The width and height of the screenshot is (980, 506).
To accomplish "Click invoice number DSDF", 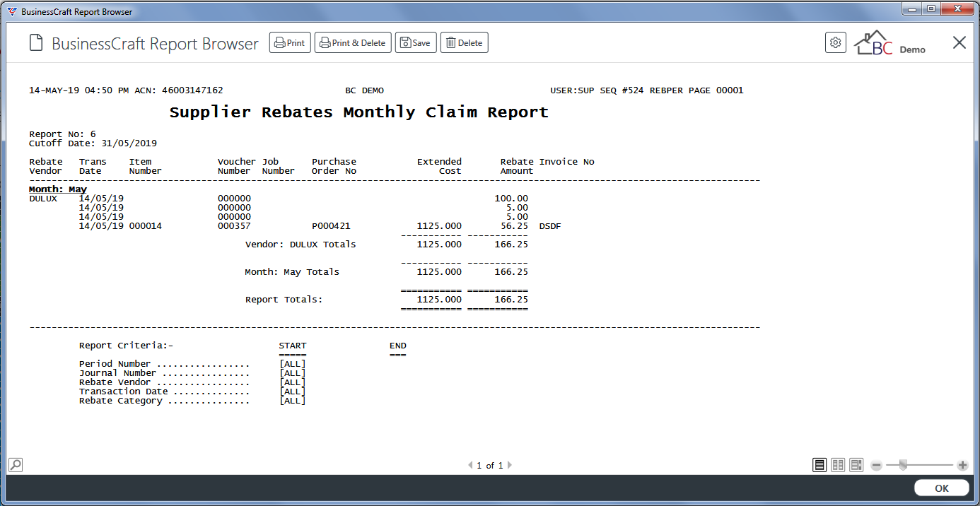I will coord(550,226).
